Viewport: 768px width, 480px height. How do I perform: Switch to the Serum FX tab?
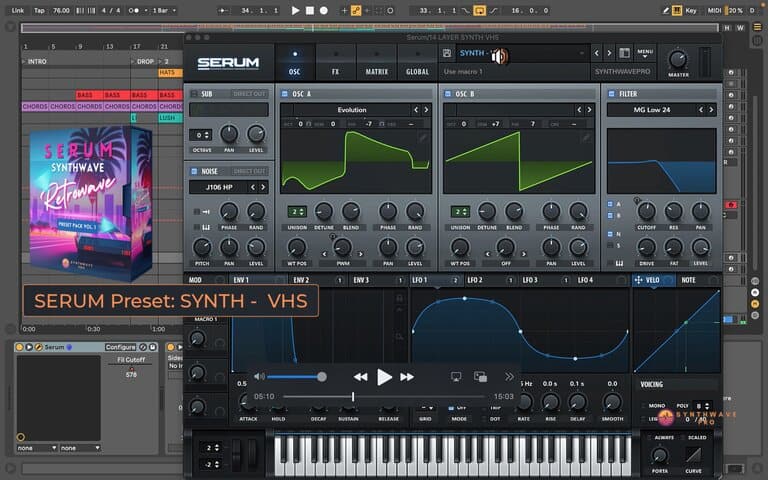point(336,63)
